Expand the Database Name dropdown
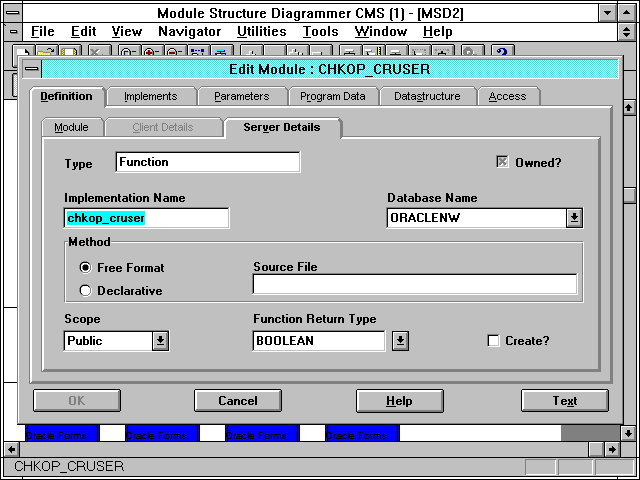This screenshot has height=480, width=640. pos(574,218)
